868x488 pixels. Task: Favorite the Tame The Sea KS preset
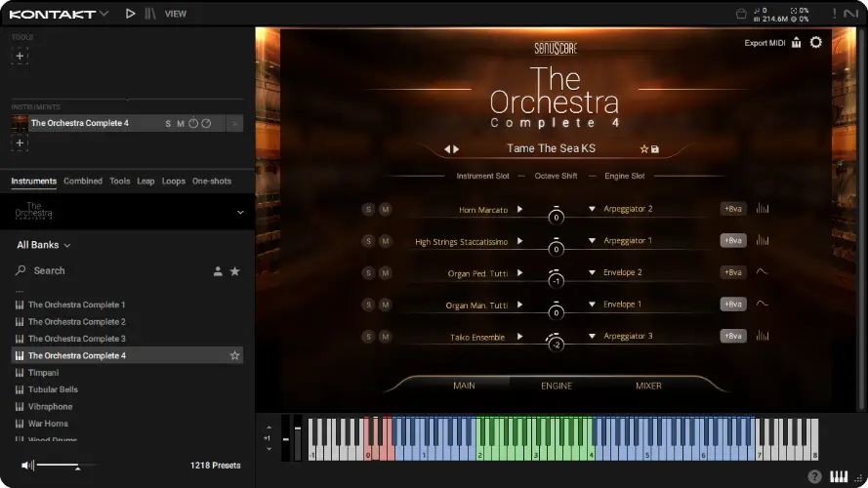click(x=643, y=149)
